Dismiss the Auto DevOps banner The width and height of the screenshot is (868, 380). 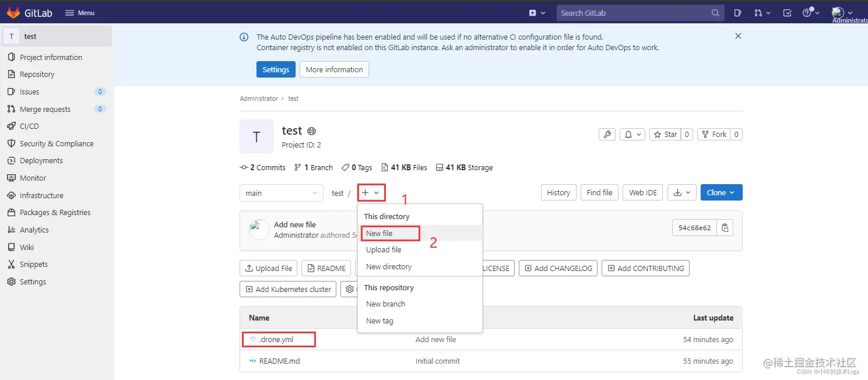coord(738,36)
